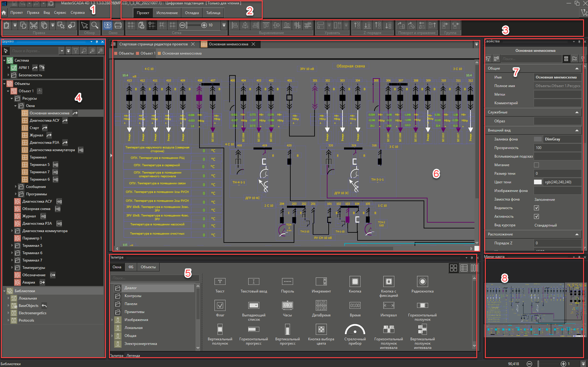Open the Сервис menu
Viewport: 588px width, 367px height.
point(60,13)
